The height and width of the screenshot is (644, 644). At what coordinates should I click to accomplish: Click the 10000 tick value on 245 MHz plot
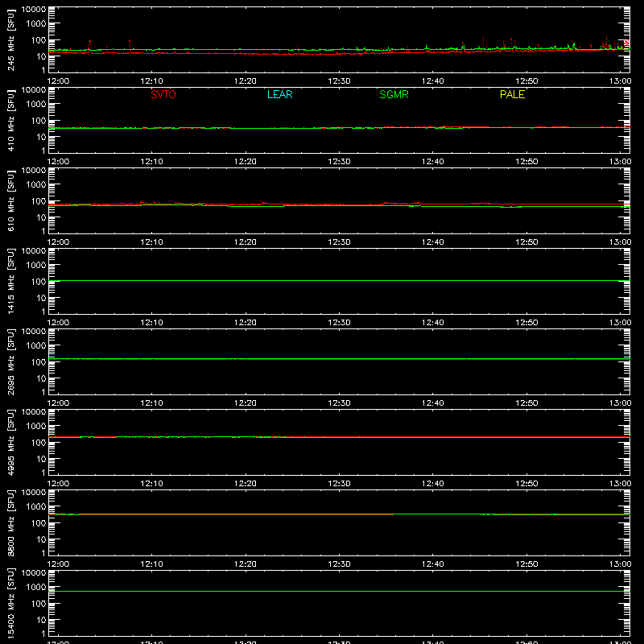34,10
